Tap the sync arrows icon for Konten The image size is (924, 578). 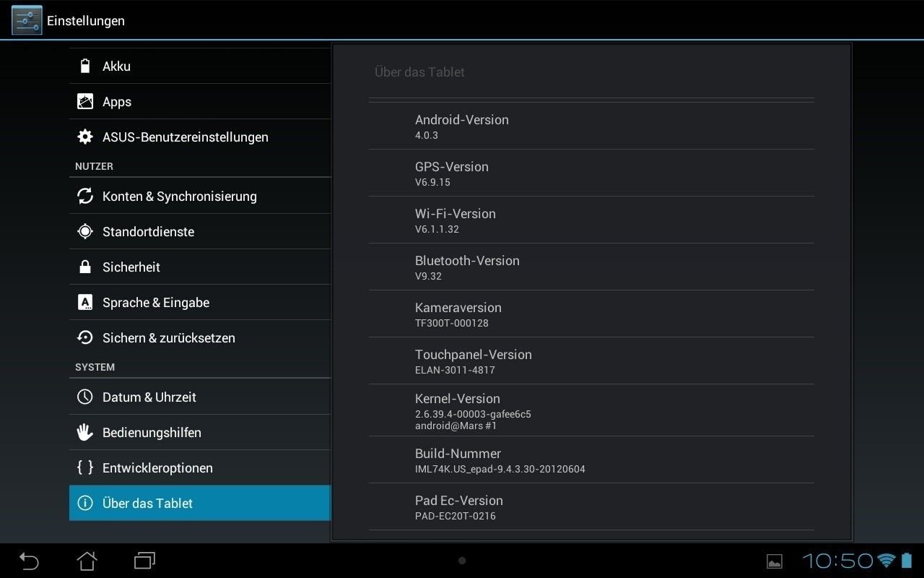point(85,196)
